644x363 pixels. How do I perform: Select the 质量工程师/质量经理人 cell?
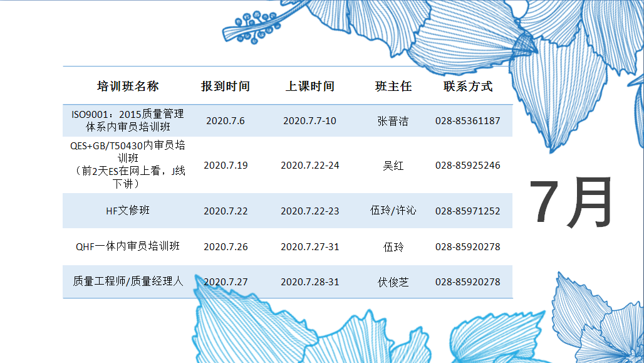point(128,281)
